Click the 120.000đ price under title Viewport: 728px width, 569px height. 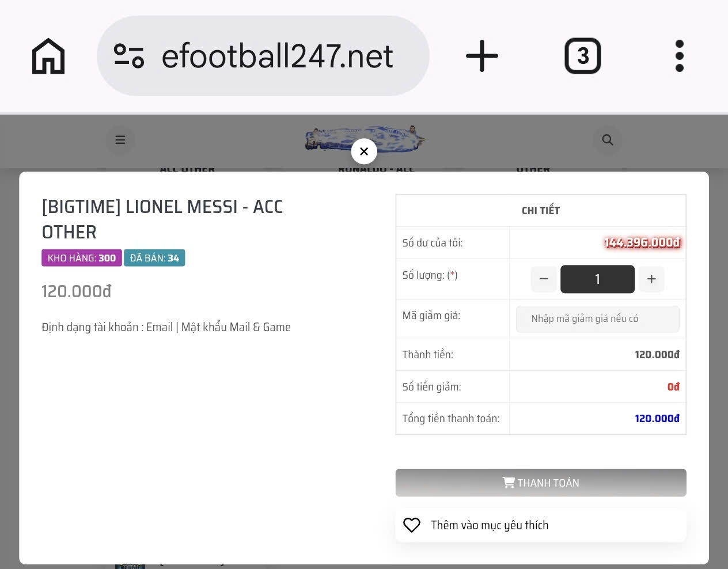pos(77,291)
